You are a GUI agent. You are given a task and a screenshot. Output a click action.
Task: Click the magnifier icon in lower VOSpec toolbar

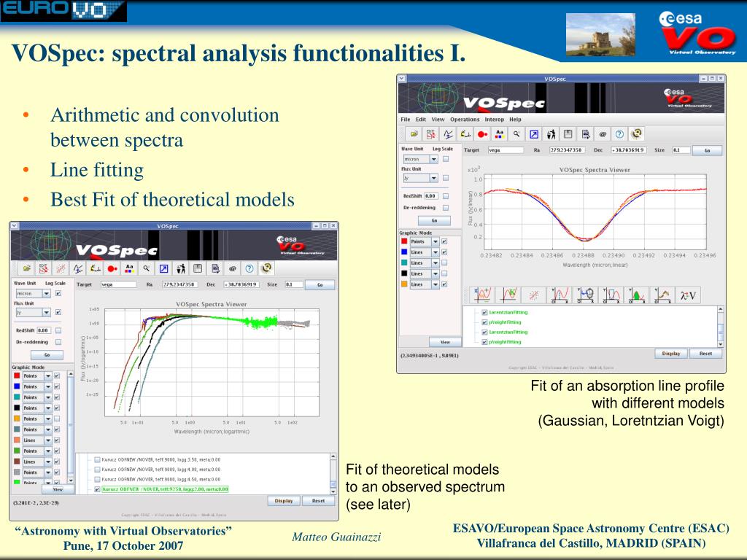click(146, 268)
